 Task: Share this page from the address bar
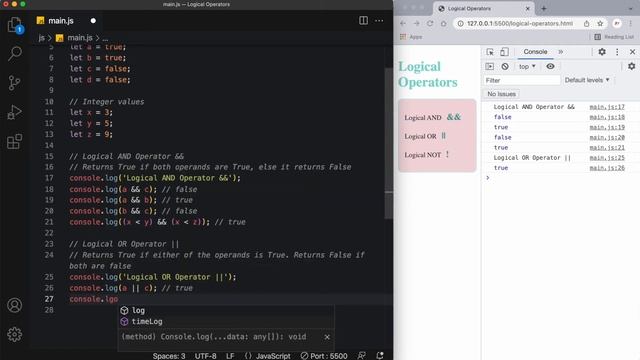point(587,24)
